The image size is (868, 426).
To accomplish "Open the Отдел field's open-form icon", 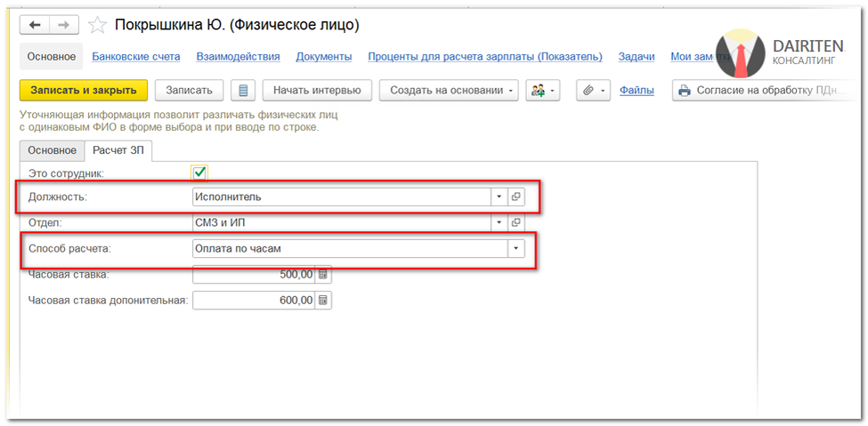I will tap(516, 222).
